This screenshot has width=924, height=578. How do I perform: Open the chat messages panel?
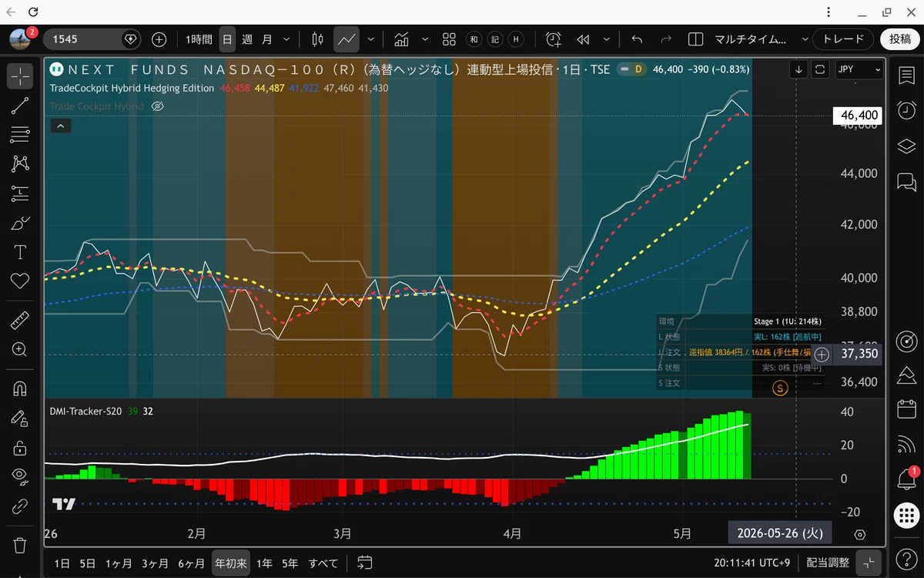click(906, 182)
